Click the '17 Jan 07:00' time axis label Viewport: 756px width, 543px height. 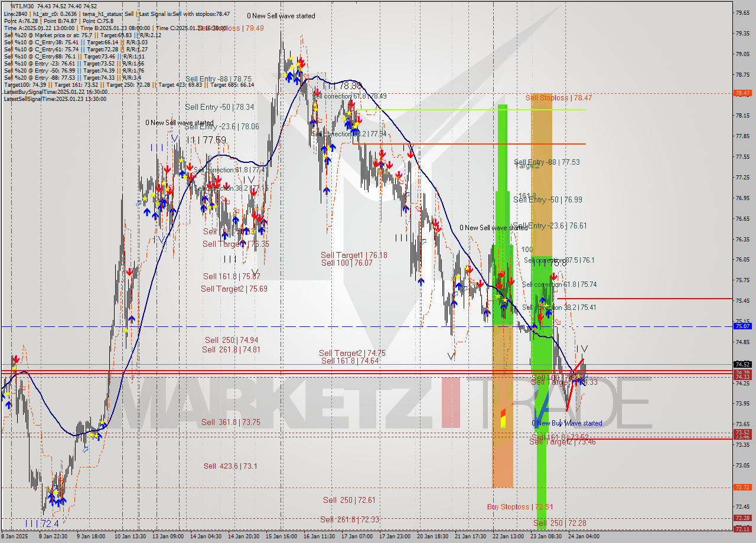356,537
